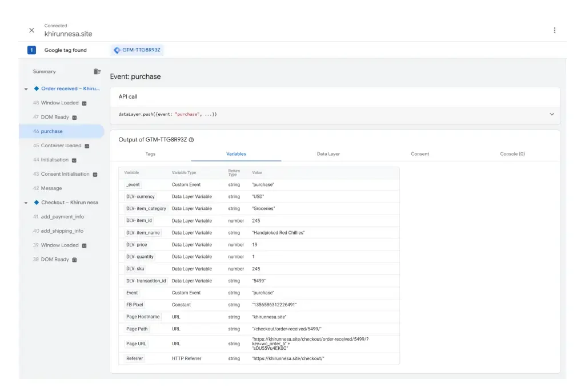Screen dimensions: 585x392
Task: Click the Google tag found label
Action: pos(65,50)
